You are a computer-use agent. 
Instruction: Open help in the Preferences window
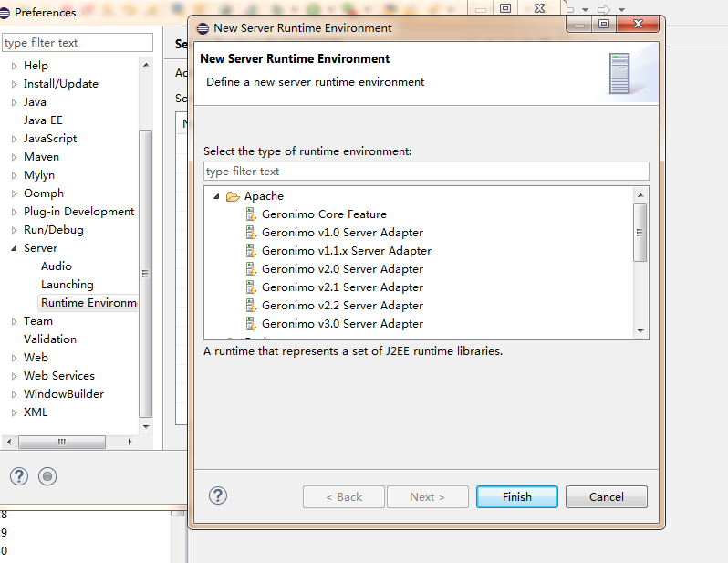point(19,476)
